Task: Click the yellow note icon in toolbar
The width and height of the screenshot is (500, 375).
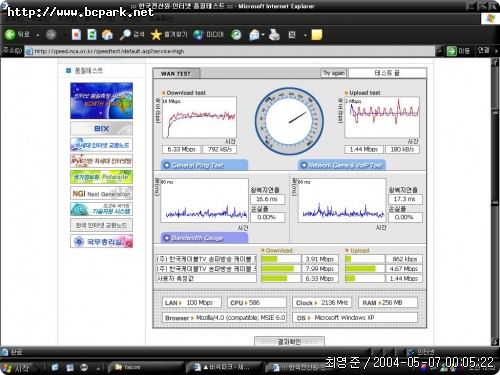Action: pyautogui.click(x=317, y=35)
